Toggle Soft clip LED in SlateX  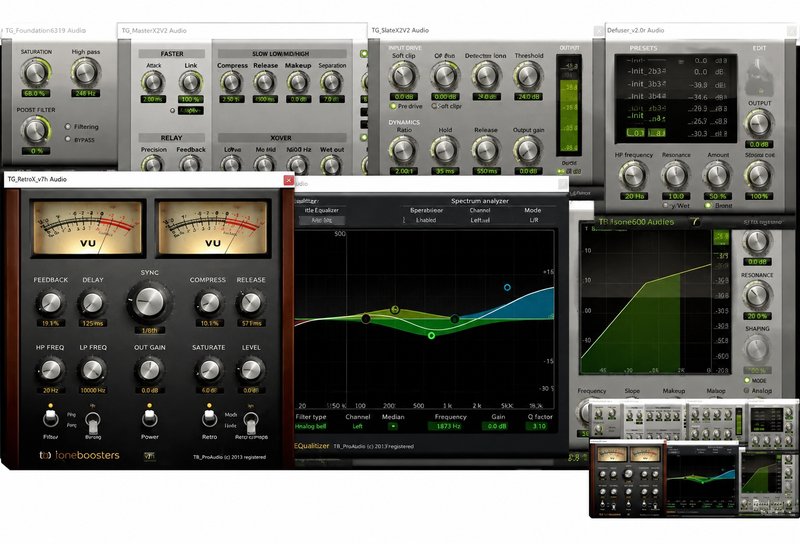(434, 106)
